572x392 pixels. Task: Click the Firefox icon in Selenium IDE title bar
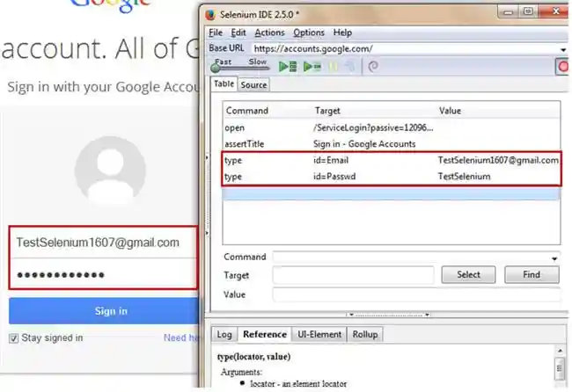click(x=210, y=15)
